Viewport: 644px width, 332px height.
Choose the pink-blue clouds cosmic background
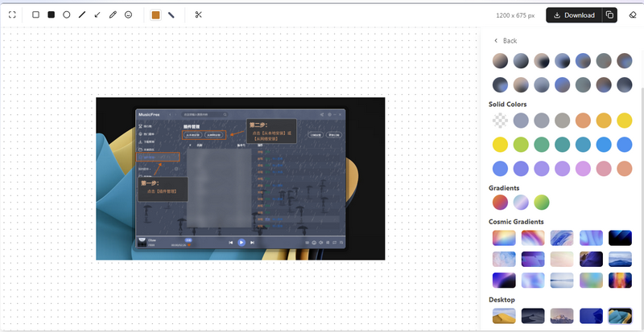504,259
